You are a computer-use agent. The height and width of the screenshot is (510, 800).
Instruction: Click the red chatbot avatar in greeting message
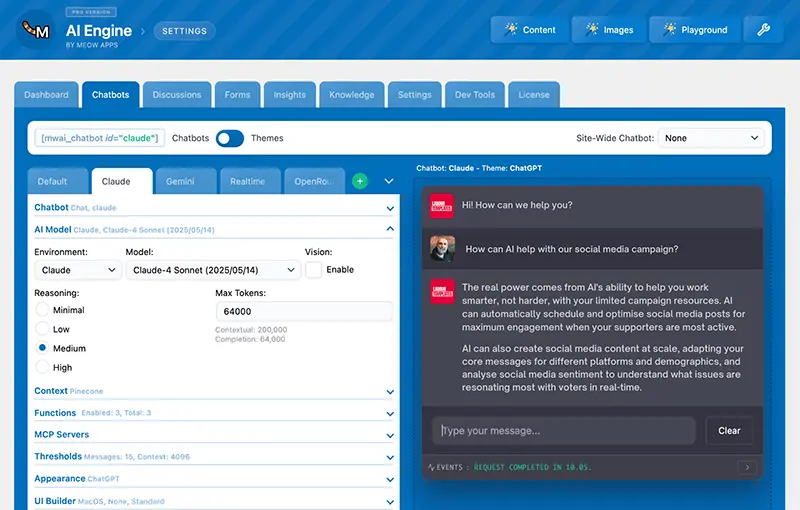[x=443, y=205]
